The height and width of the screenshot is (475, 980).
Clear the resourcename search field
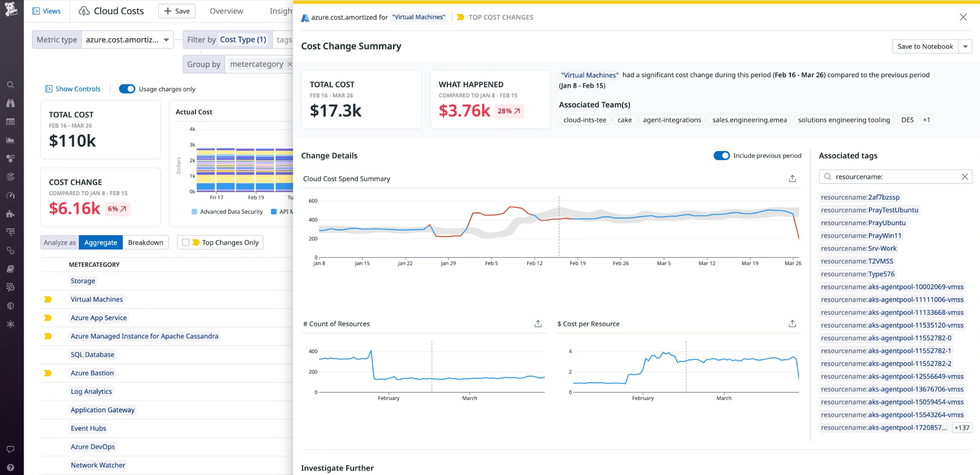point(965,177)
